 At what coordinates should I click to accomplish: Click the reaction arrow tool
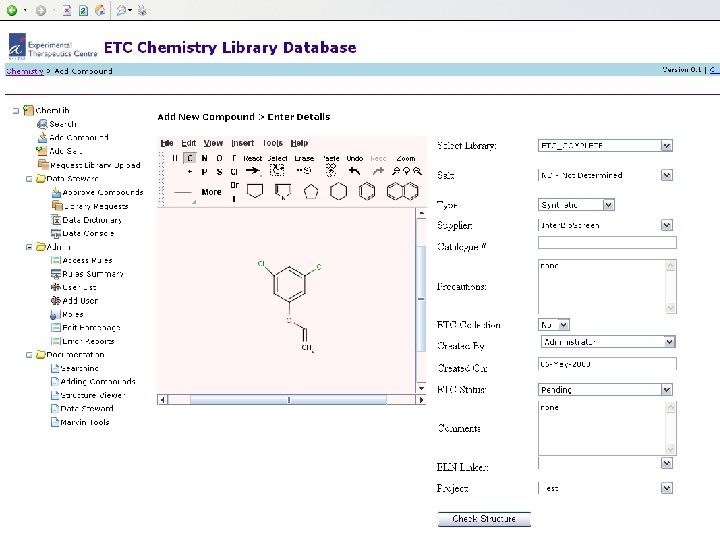click(252, 171)
